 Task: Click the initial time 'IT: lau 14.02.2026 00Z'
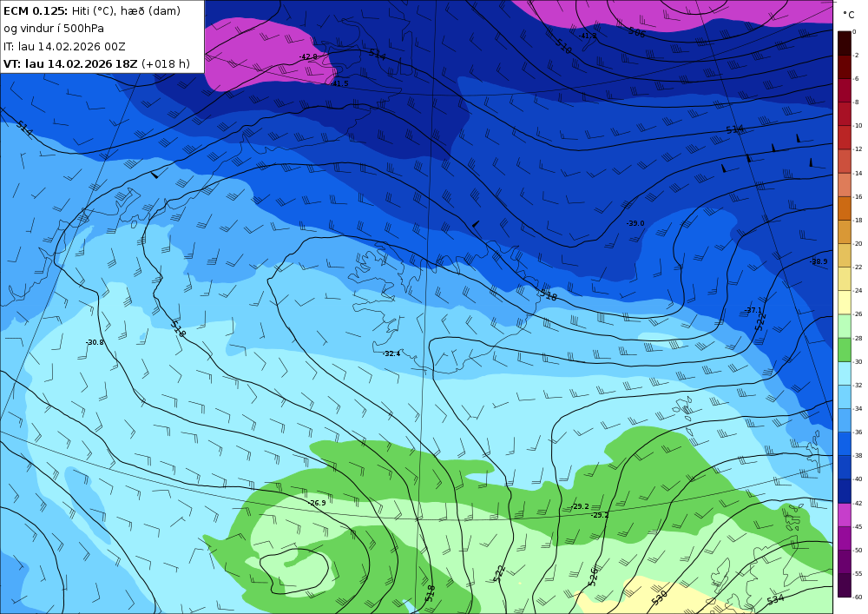pos(64,47)
